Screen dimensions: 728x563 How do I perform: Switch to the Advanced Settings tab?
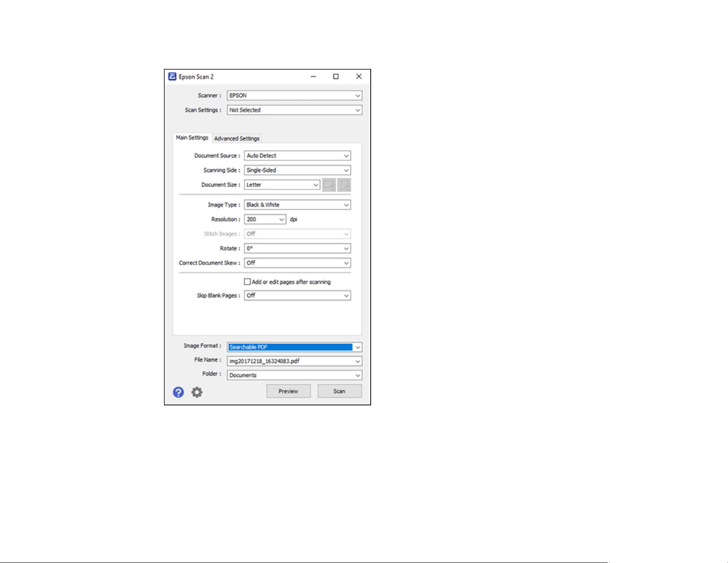point(237,138)
